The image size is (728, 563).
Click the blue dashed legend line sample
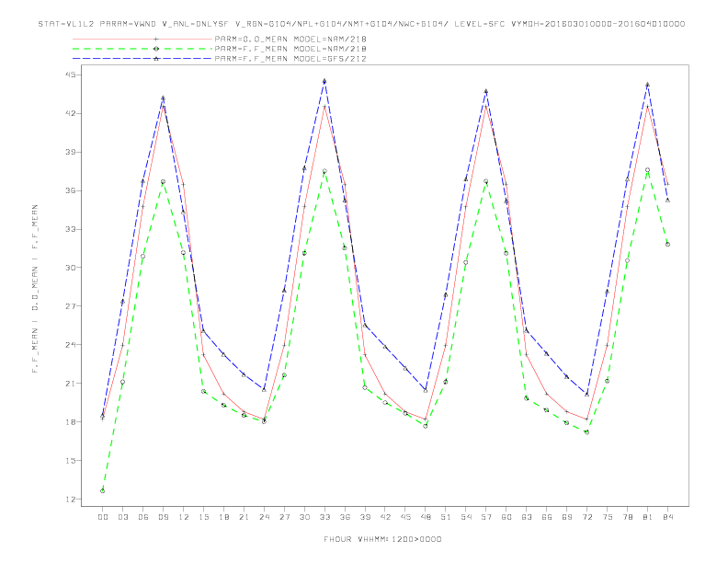(x=142, y=59)
